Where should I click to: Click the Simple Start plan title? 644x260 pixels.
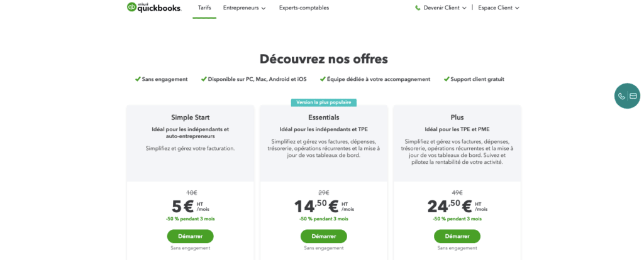(x=190, y=117)
